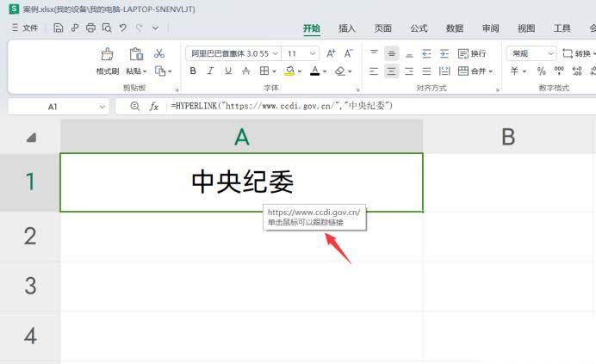Switch to the Insert (插入) tab

tap(347, 28)
